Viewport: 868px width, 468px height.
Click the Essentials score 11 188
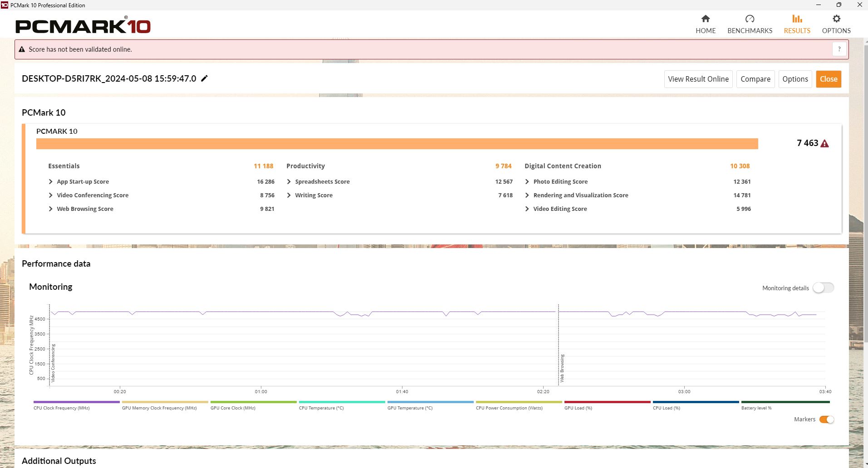pos(263,166)
